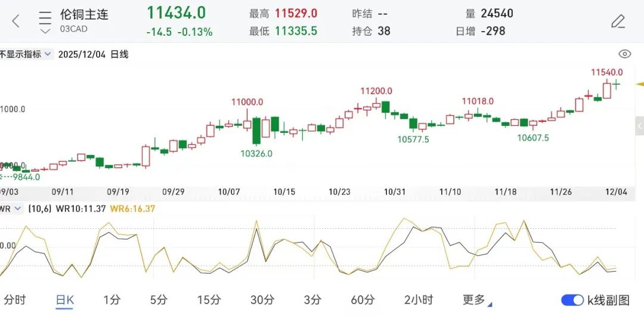Click the yellow current price arrow marker
The image size is (644, 316).
tap(639, 84)
